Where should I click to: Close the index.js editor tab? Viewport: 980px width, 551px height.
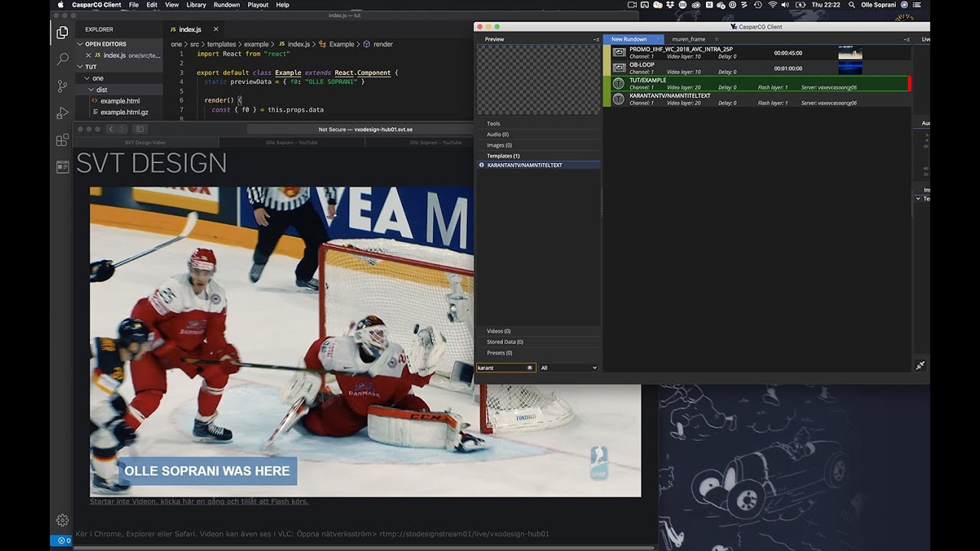[216, 30]
